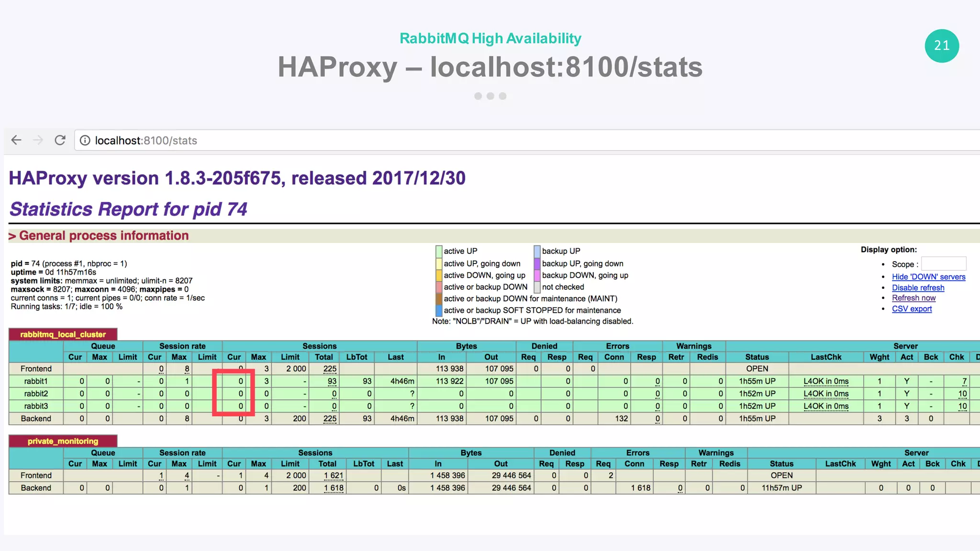The width and height of the screenshot is (980, 551).
Task: Click the uptime 0d 11h57m16s line
Action: pos(54,272)
